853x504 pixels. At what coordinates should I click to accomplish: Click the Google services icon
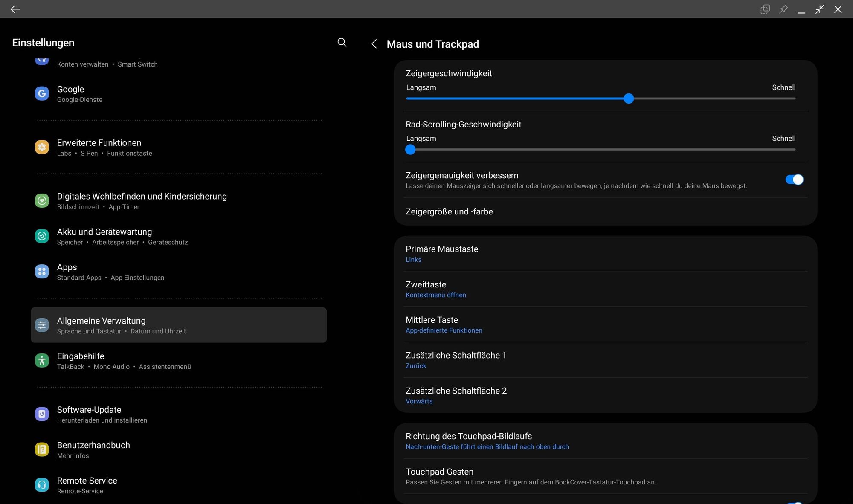tap(42, 93)
